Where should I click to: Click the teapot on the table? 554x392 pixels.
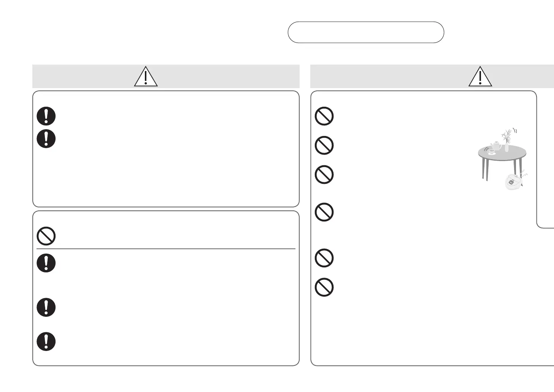click(495, 146)
